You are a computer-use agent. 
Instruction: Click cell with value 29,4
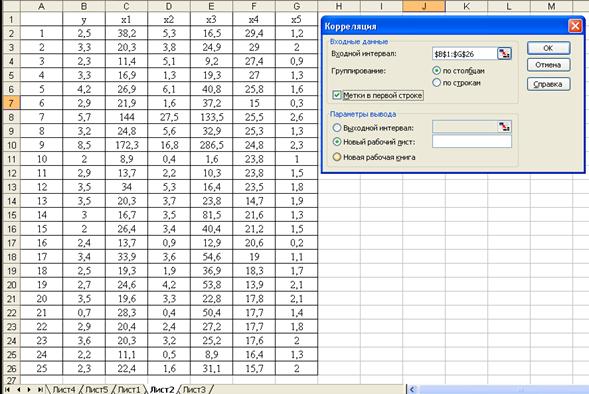pyautogui.click(x=254, y=33)
